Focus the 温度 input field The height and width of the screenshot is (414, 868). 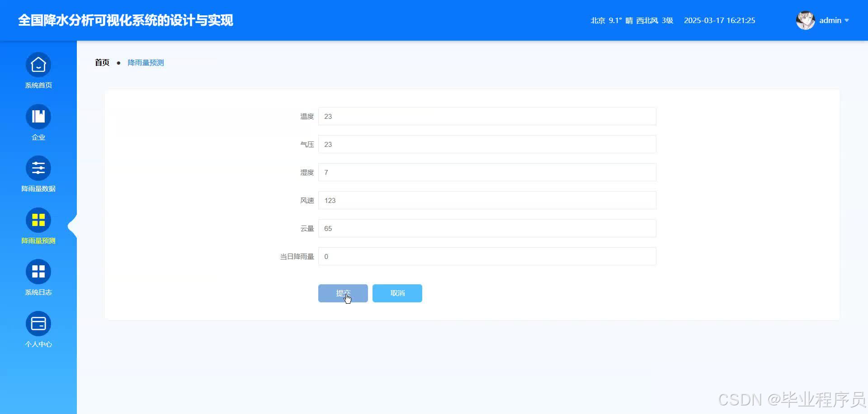pos(487,116)
